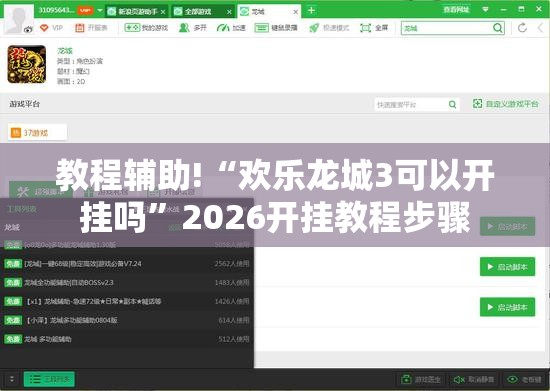
Task: Click the 512人使用 usage count
Action: coord(234,339)
